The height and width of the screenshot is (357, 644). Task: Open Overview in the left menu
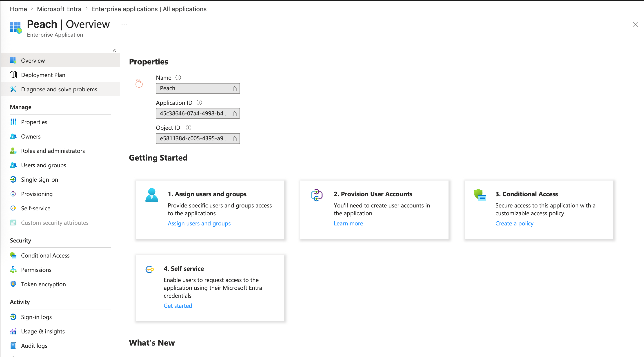click(60, 60)
